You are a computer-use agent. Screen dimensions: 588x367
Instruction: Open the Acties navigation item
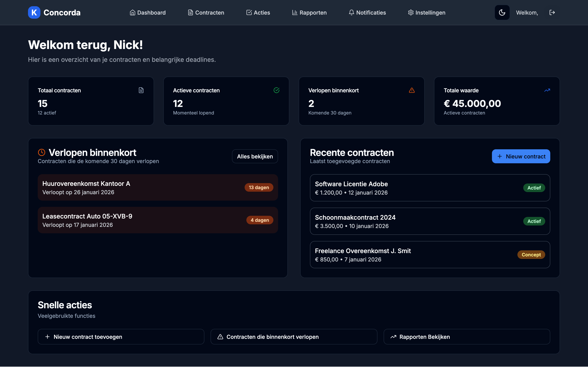tap(258, 12)
